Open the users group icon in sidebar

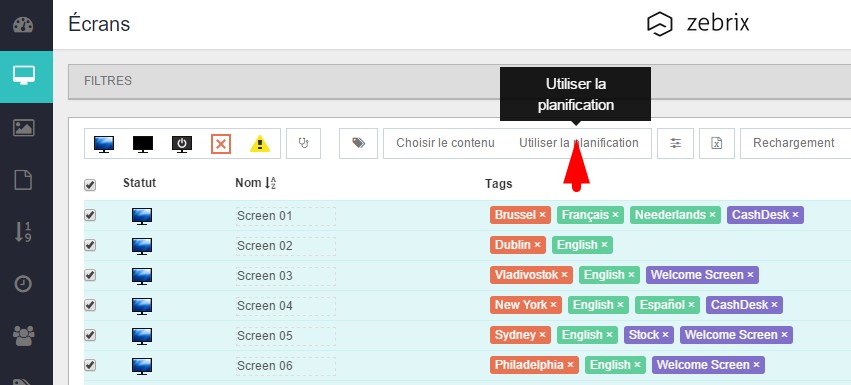(24, 336)
